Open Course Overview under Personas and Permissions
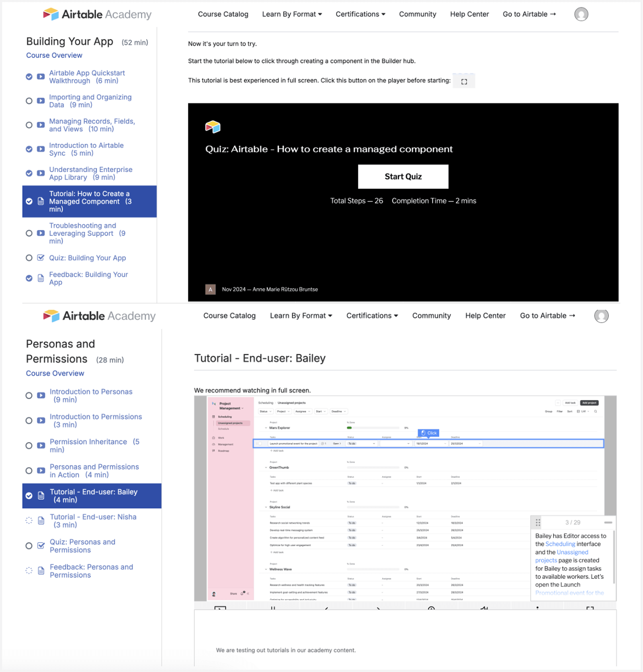Image resolution: width=643 pixels, height=672 pixels. tap(55, 373)
